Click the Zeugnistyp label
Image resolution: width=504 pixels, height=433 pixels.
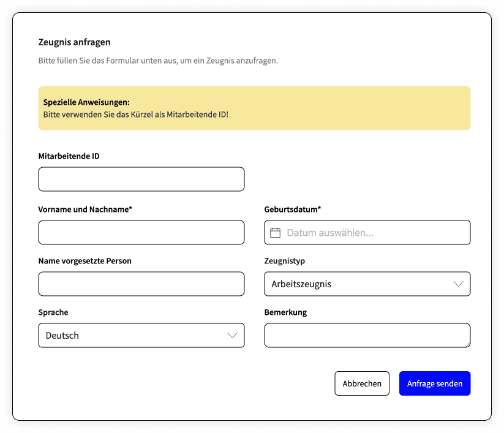coord(285,261)
